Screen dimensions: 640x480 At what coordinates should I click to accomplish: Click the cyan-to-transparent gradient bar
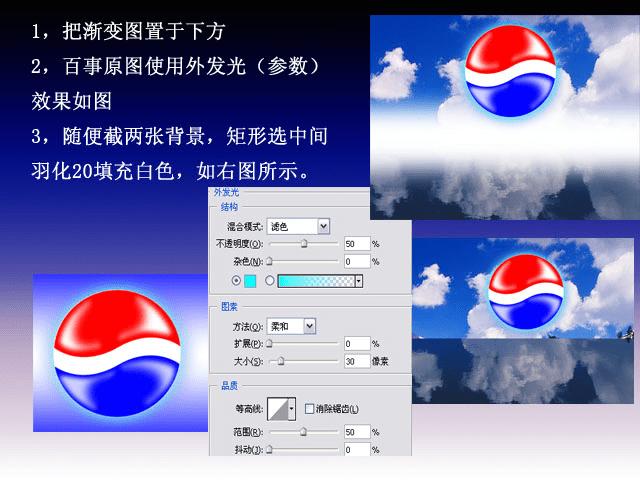(316, 281)
